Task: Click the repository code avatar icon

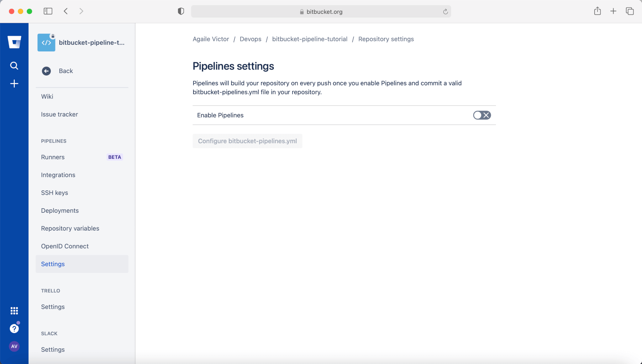Action: tap(46, 43)
